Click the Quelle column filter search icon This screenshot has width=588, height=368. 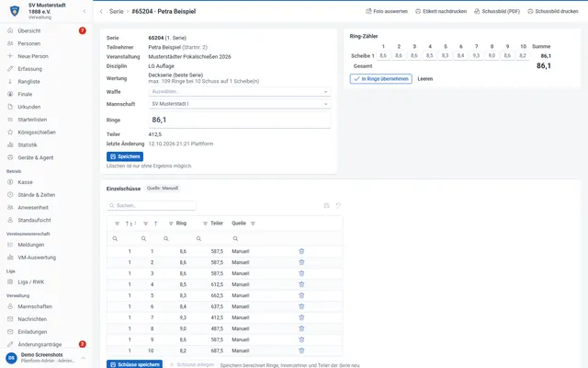[235, 238]
